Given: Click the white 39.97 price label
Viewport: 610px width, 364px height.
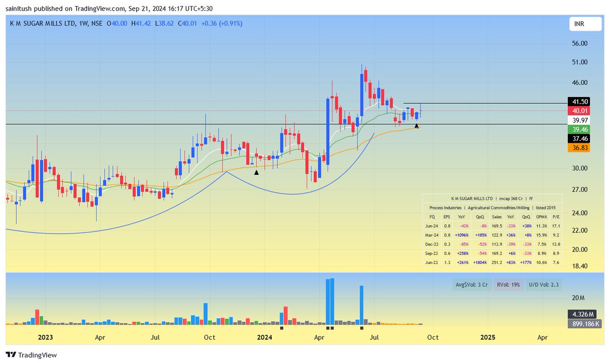Looking at the screenshot, I should coord(580,119).
